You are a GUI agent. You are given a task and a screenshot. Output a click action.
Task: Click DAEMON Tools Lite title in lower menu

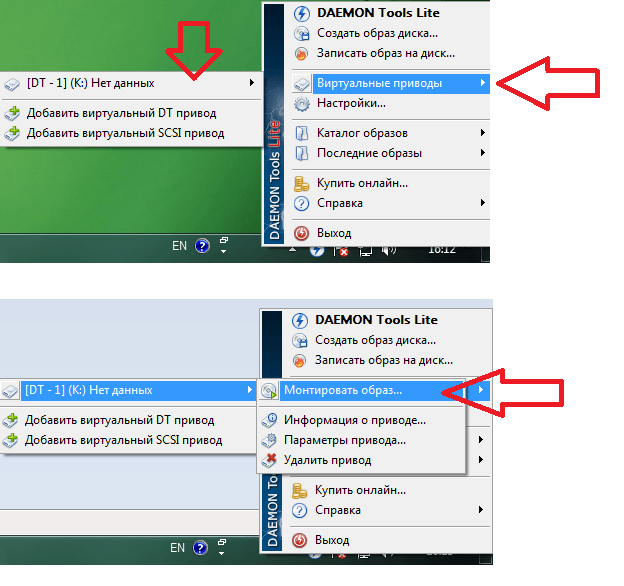376,320
